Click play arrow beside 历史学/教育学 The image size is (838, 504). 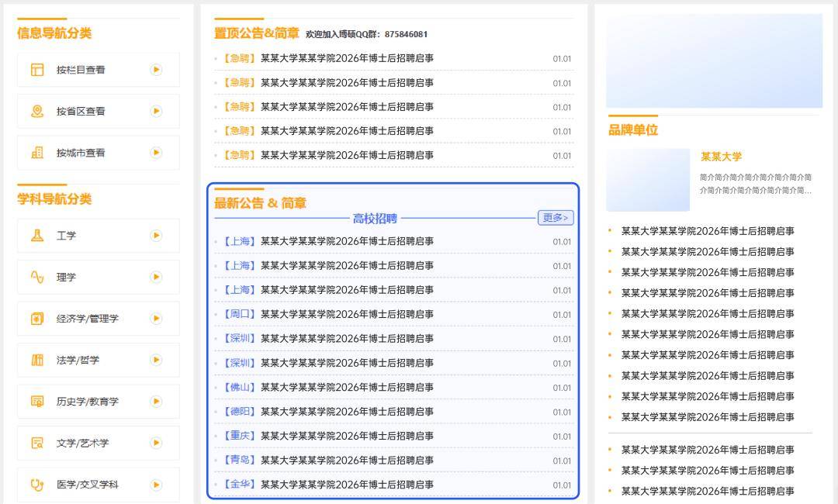point(156,402)
